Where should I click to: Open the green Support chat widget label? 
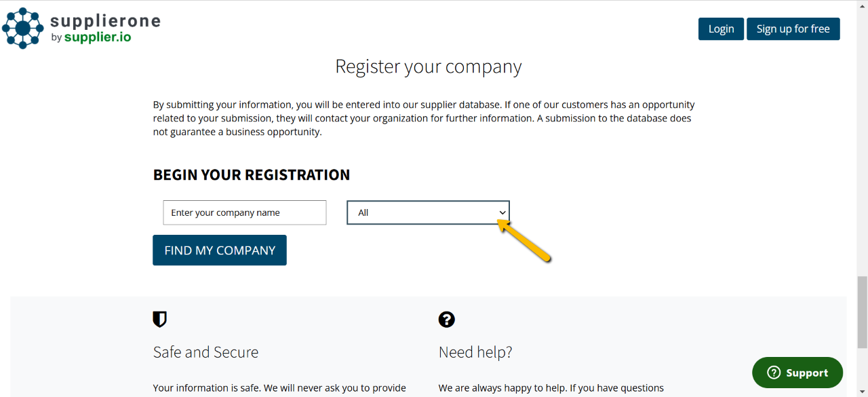point(806,373)
